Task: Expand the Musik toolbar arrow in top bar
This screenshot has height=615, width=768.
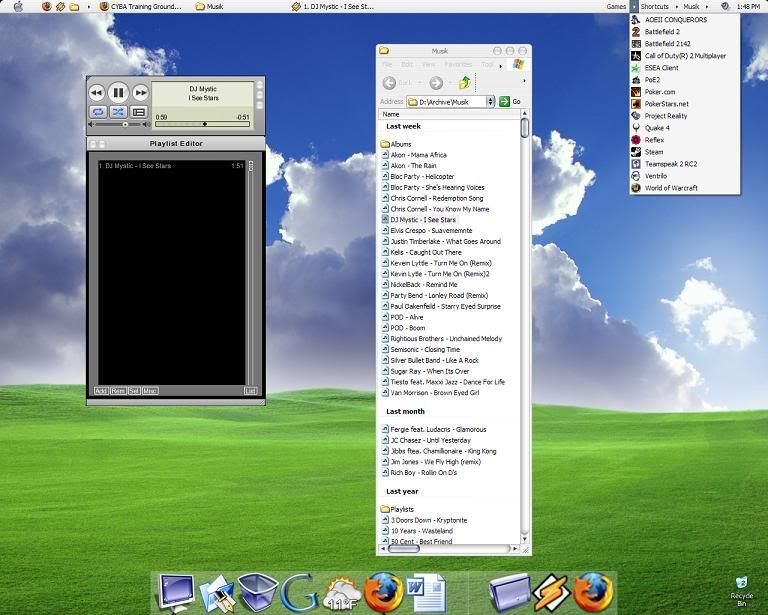Action: [707, 6]
